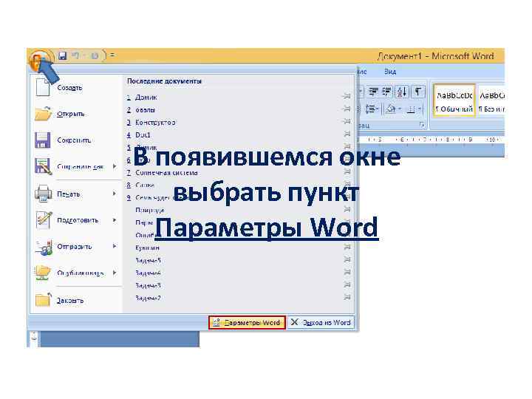Expand the Сохранить как submenu arrow

(x=115, y=166)
